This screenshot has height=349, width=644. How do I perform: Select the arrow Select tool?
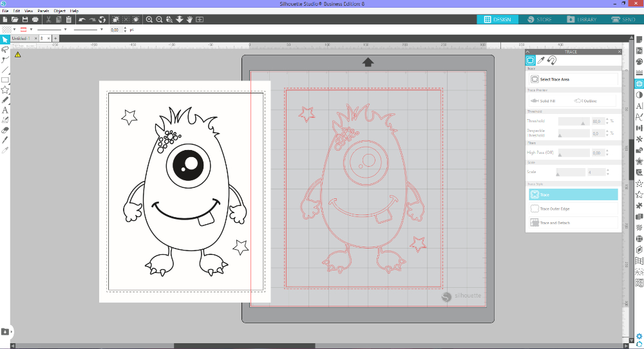pos(5,39)
